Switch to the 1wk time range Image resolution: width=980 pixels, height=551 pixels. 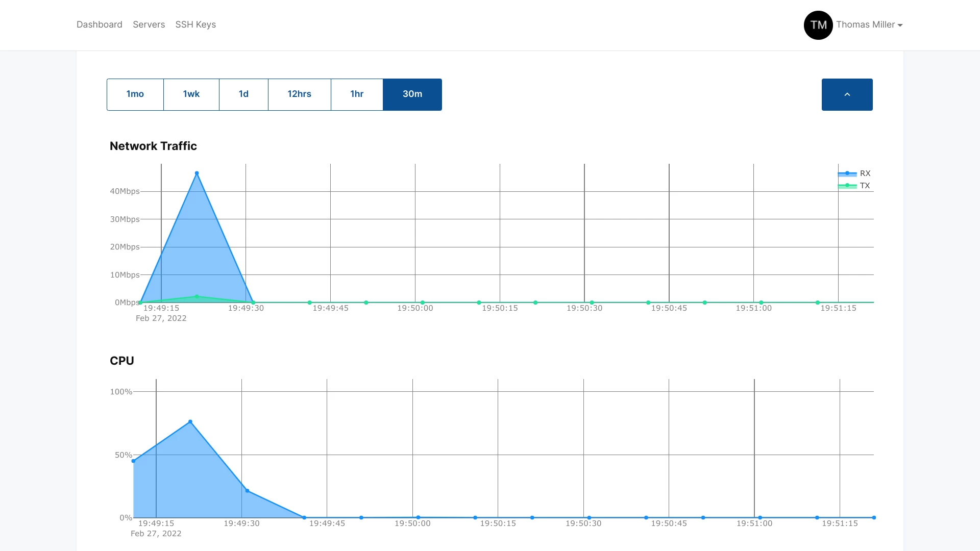pos(191,94)
